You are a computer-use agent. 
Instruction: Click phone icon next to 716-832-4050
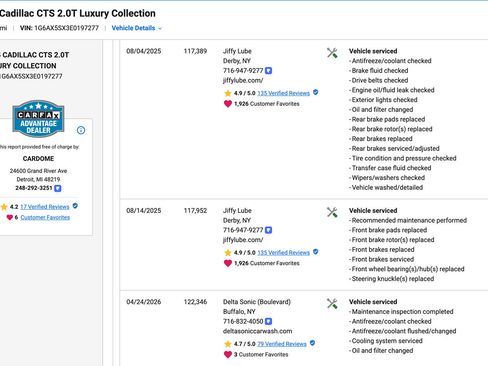pos(268,321)
